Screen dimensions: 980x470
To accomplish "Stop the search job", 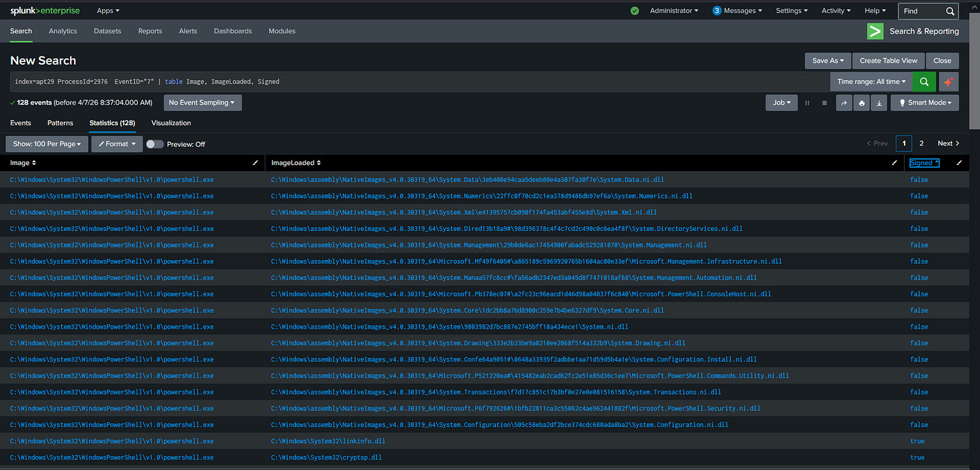I will 824,103.
